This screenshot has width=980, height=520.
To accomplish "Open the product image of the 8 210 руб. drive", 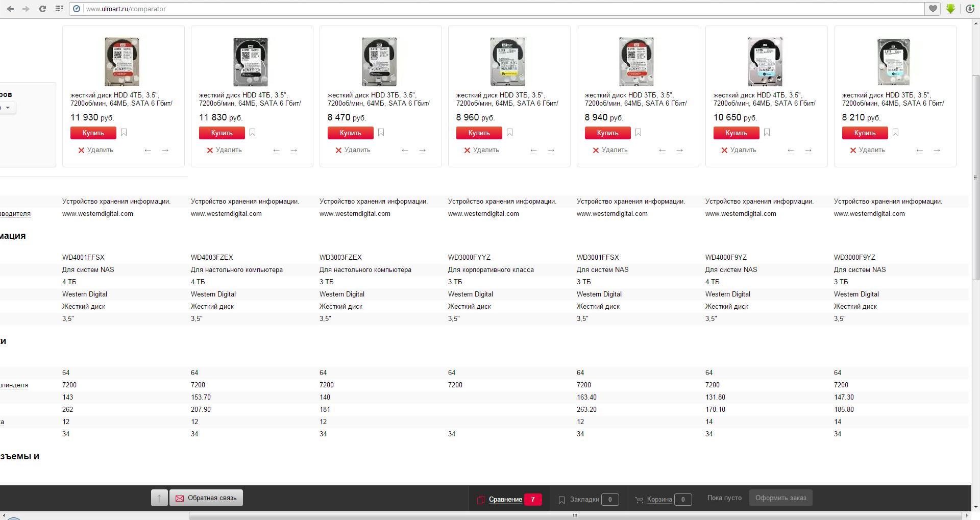I will [894, 61].
